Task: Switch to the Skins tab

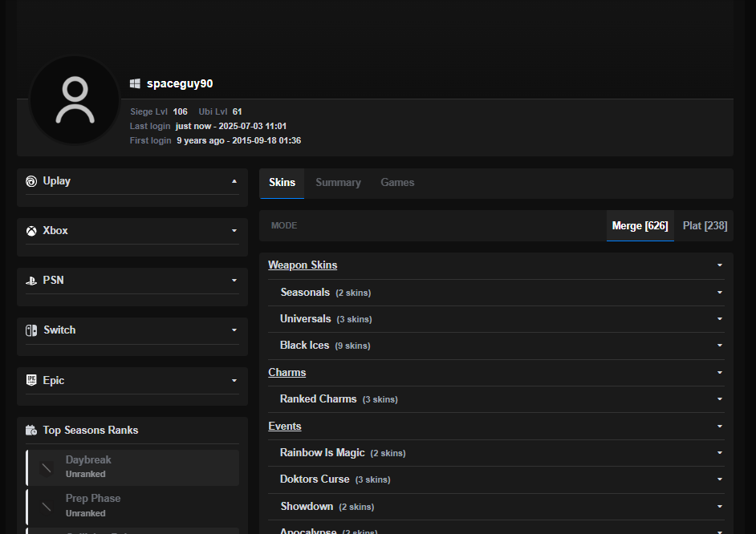Action: [282, 183]
